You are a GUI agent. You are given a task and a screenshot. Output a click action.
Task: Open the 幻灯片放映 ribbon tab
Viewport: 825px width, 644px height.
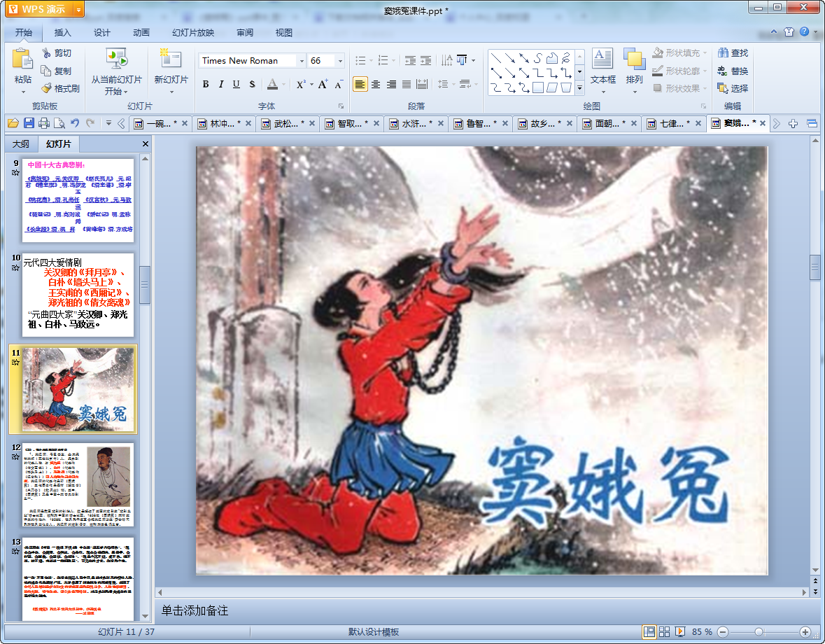193,33
